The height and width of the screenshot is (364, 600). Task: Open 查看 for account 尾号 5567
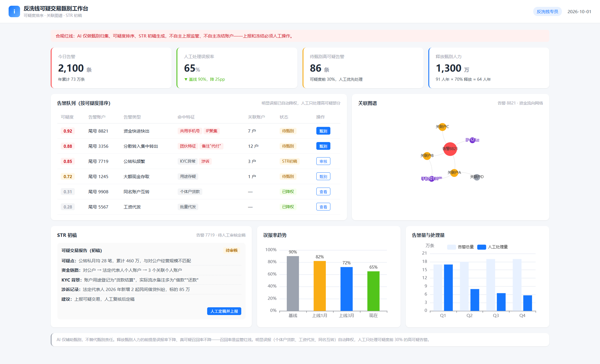(323, 207)
